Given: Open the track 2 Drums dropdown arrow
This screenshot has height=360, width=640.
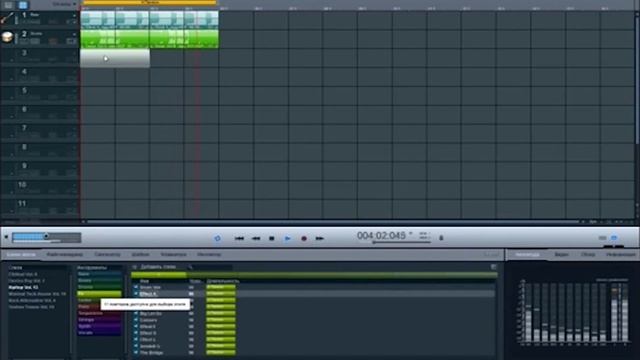Looking at the screenshot, I should point(74,34).
